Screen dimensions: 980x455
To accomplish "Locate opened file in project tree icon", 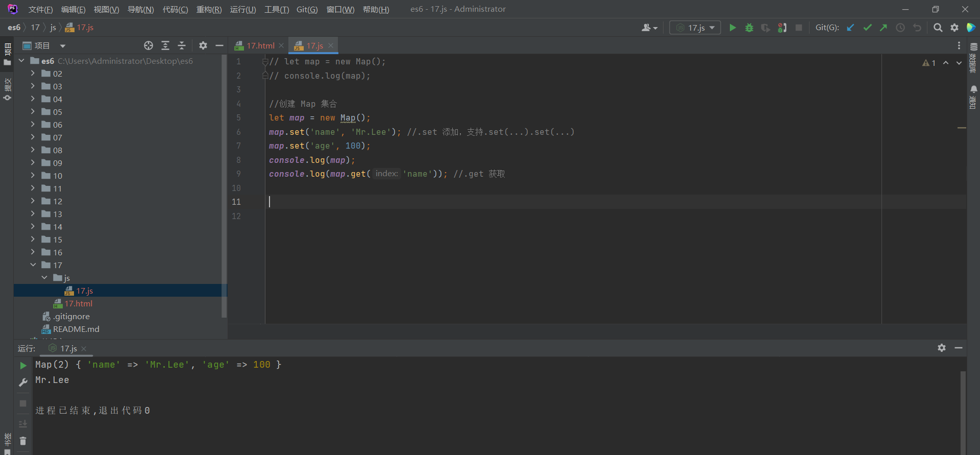I will pos(149,45).
